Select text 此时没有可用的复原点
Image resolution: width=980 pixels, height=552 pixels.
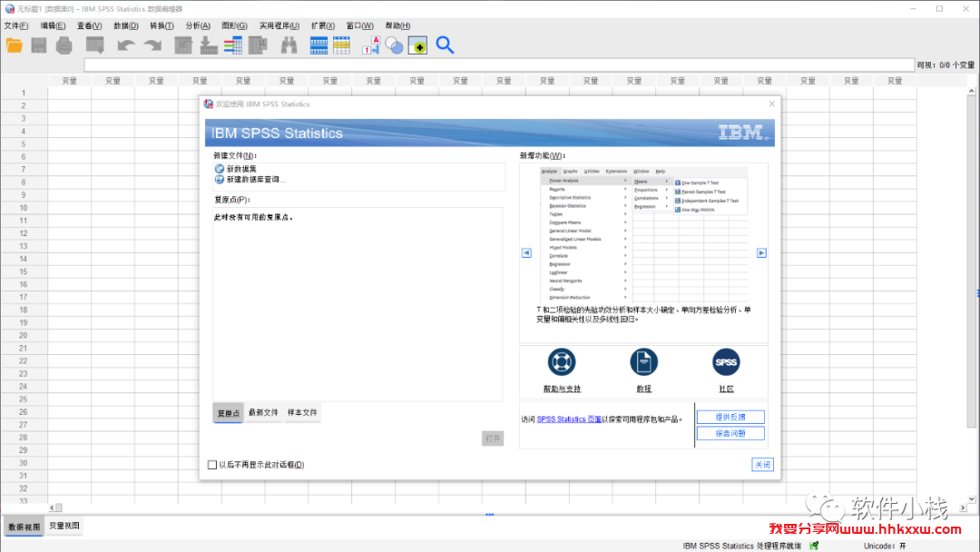pos(253,218)
